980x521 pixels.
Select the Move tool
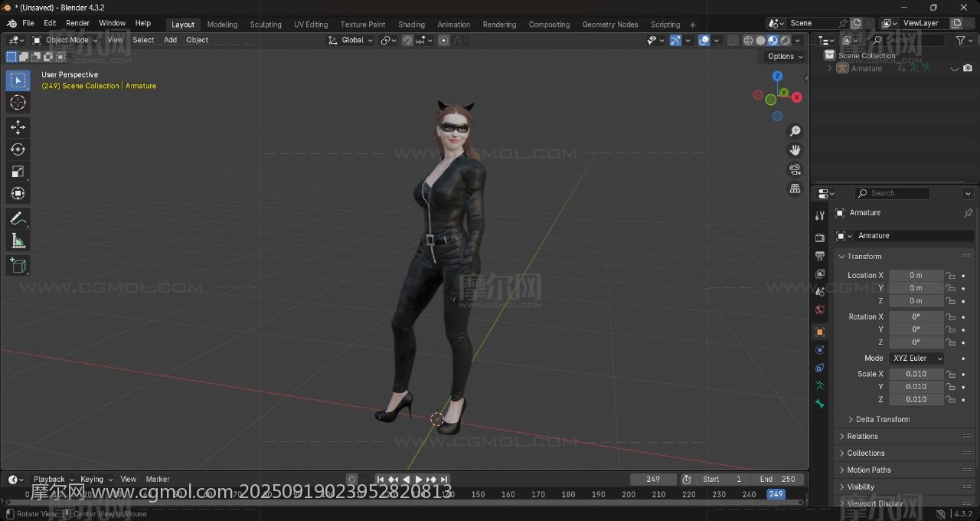pos(18,127)
